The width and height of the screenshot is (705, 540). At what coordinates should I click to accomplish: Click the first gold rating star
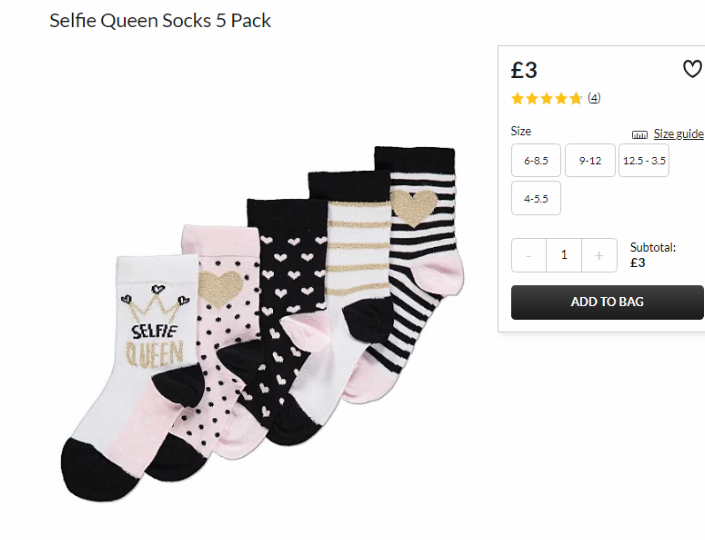[518, 98]
